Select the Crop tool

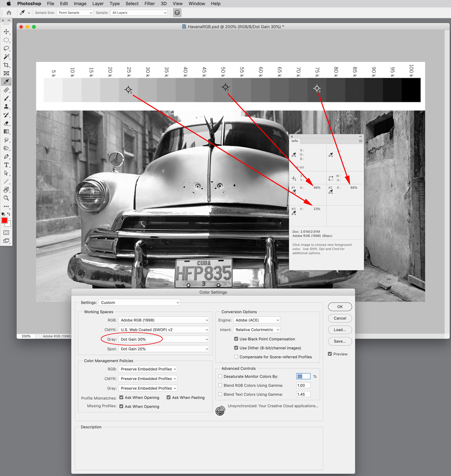click(6, 65)
